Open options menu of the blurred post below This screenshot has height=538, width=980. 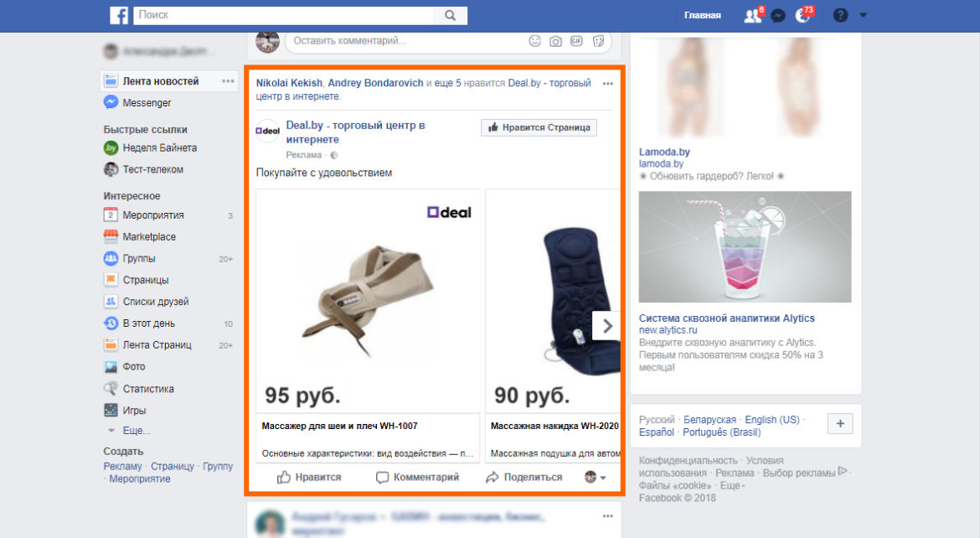tap(607, 516)
